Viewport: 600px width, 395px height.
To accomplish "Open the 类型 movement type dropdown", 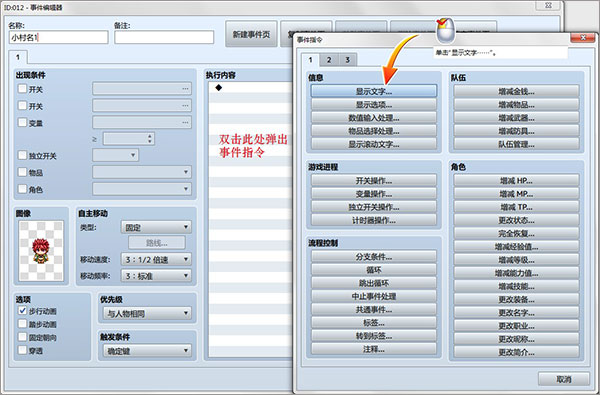I will (x=156, y=227).
